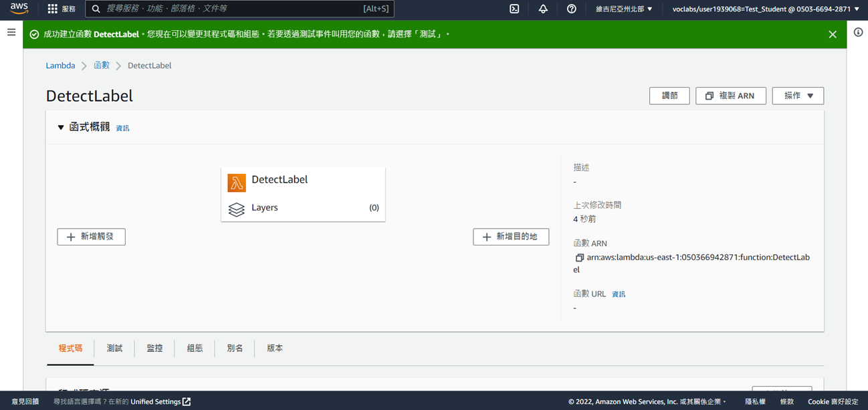This screenshot has height=410, width=868.
Task: Go to Lambda breadcrumb link
Action: point(60,66)
